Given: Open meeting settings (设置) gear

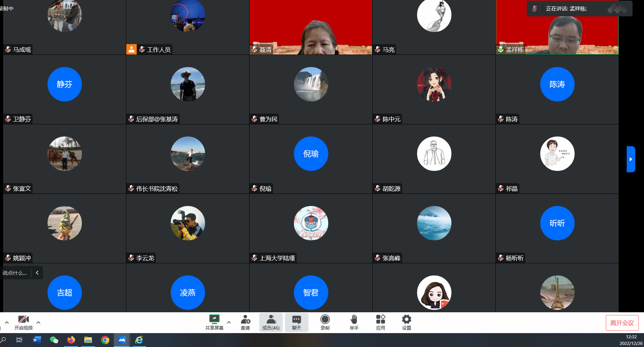Looking at the screenshot, I should tap(406, 322).
